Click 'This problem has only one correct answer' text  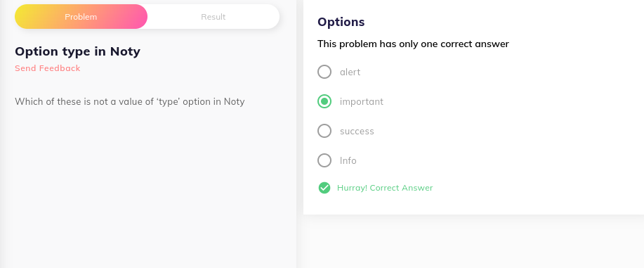pyautogui.click(x=413, y=44)
